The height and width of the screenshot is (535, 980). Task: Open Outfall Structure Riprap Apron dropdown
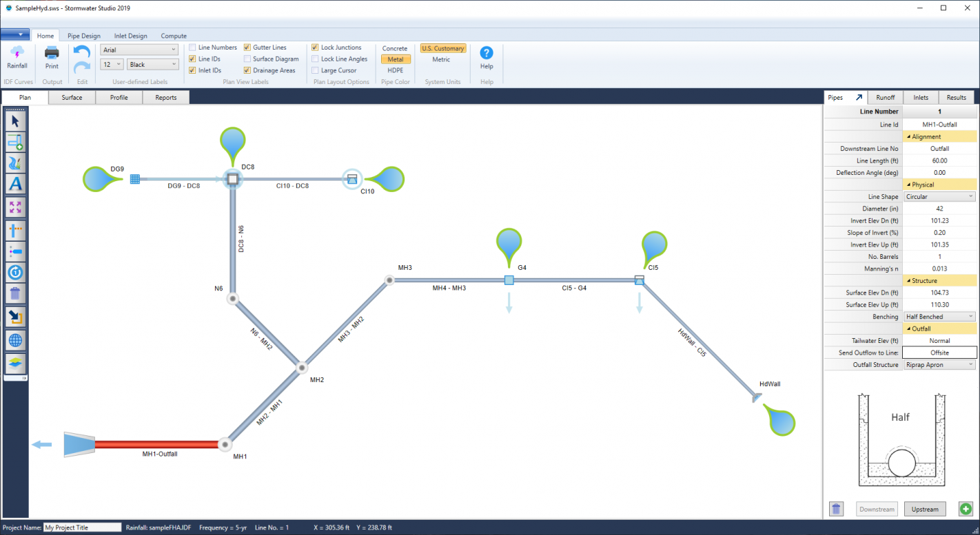(x=939, y=365)
